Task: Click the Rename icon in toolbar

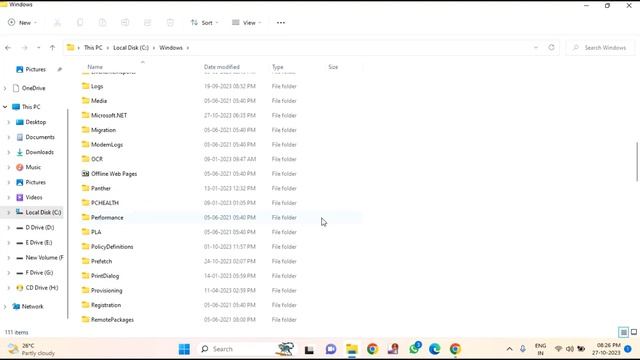Action: pos(125,23)
